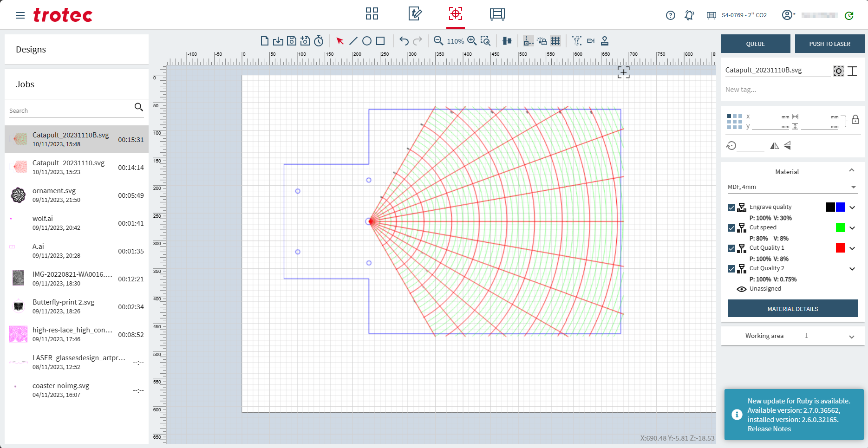Flip the design horizontally

pos(774,146)
